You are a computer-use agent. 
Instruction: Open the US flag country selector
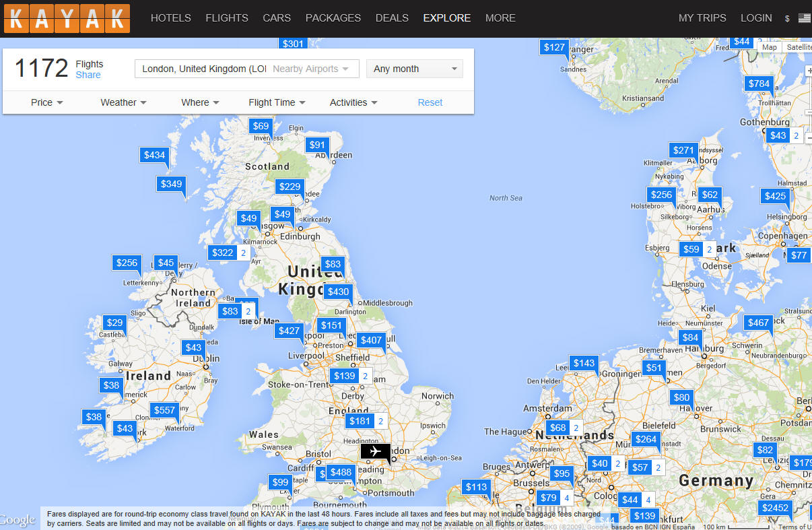[x=805, y=18]
